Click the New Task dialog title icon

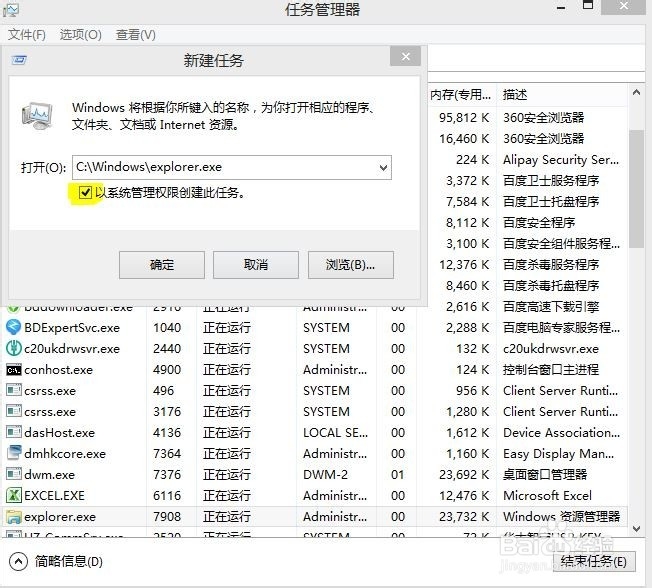[19, 60]
